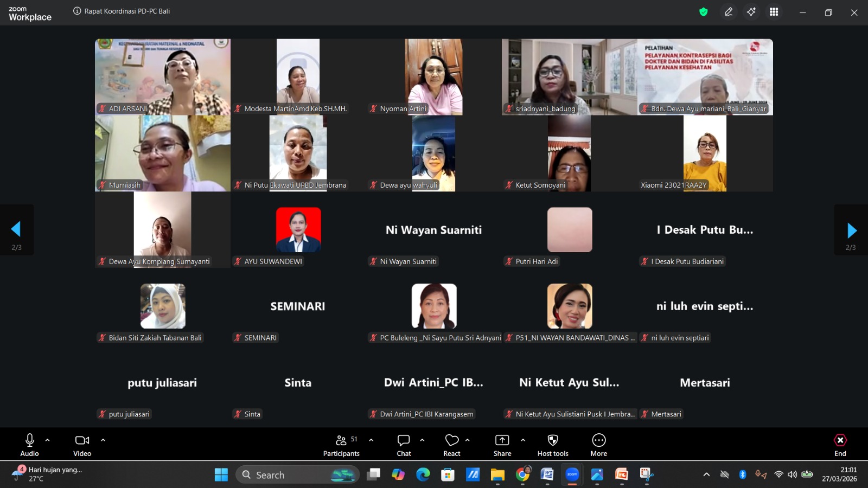868x488 pixels.
Task: Expand share options arrow beside Share
Action: pyautogui.click(x=523, y=440)
